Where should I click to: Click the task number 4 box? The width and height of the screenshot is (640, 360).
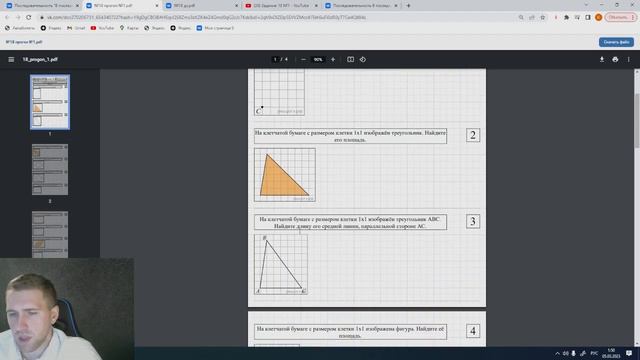(x=473, y=331)
